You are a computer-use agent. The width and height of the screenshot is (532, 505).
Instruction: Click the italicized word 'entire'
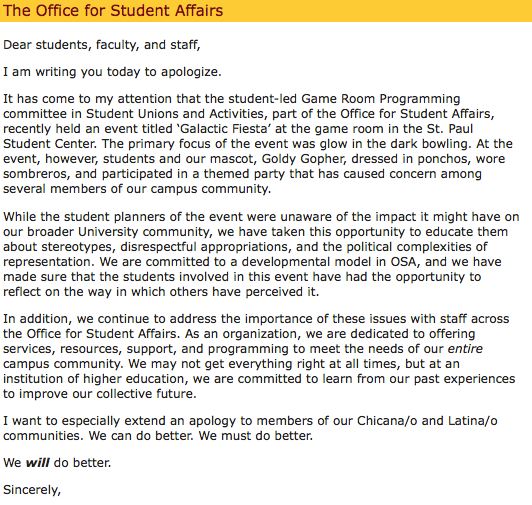465,349
